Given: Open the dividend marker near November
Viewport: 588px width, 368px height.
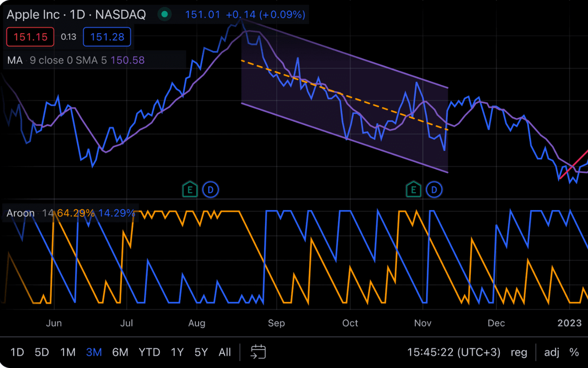Looking at the screenshot, I should click(434, 190).
